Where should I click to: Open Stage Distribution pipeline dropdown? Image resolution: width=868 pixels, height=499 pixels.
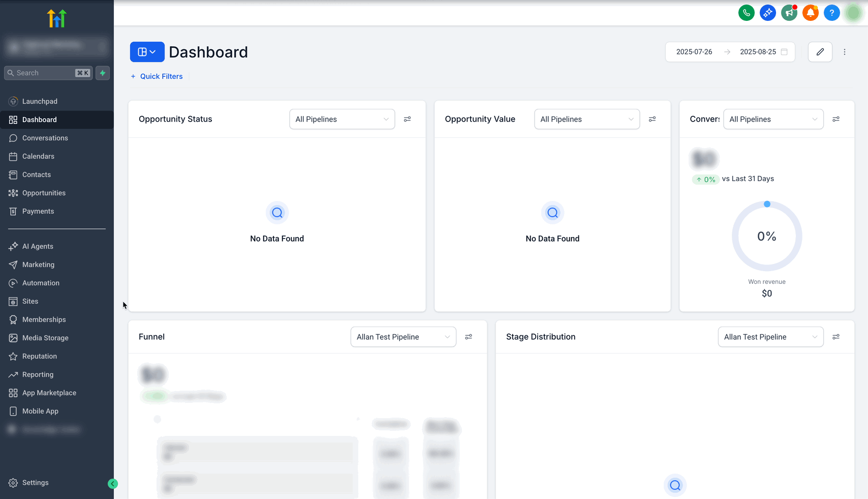[770, 337]
